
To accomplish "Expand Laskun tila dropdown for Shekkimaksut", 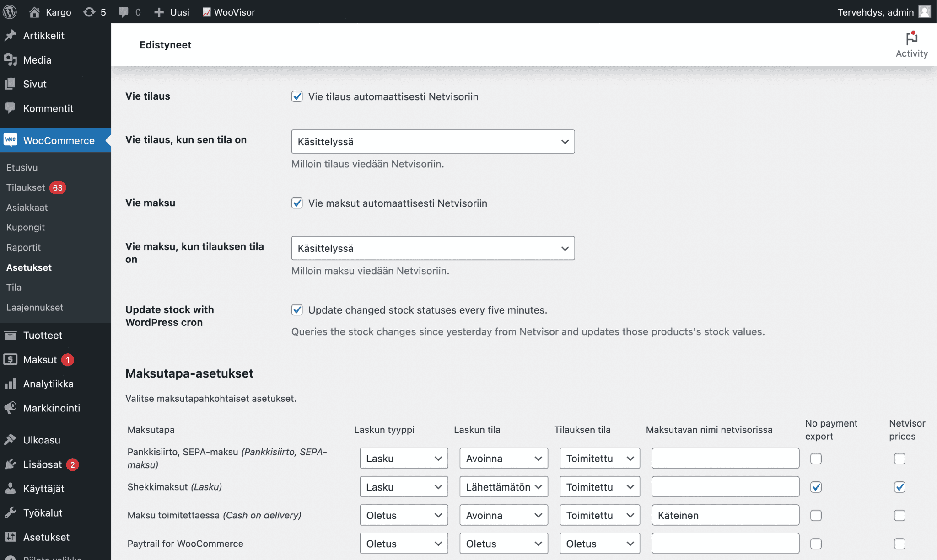I will coord(503,487).
